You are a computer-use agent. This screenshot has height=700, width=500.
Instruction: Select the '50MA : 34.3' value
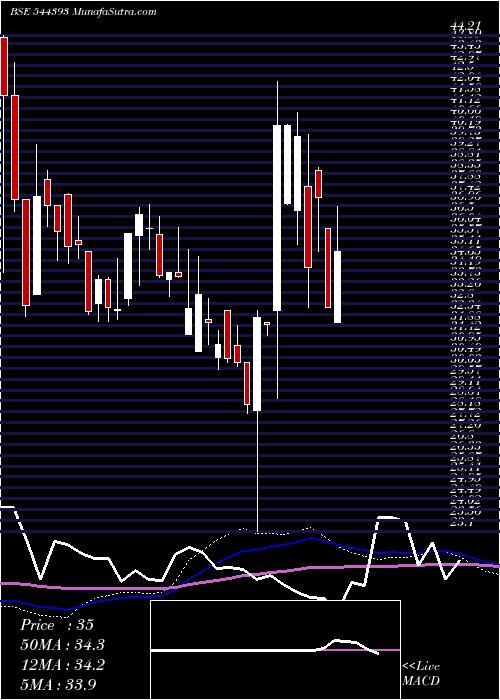click(64, 644)
